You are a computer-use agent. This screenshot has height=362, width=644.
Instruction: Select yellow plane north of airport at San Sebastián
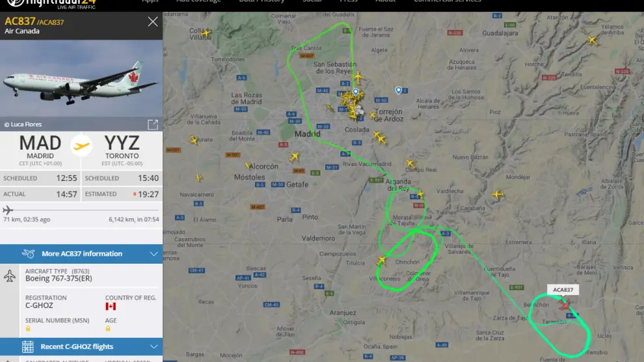pyautogui.click(x=358, y=77)
